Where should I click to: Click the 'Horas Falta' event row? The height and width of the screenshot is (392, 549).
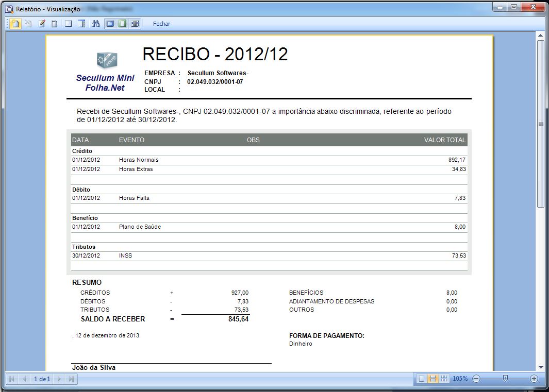(269, 198)
